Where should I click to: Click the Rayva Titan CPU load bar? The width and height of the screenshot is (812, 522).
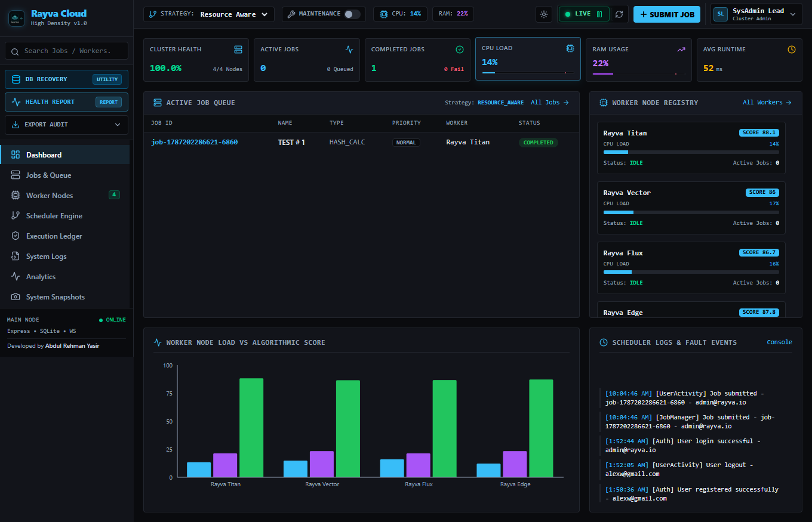(x=691, y=152)
